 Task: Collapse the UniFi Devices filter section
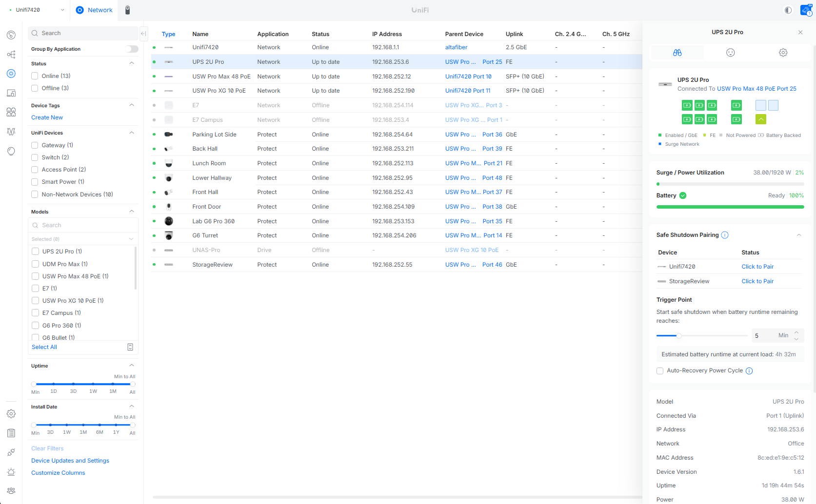tap(132, 133)
